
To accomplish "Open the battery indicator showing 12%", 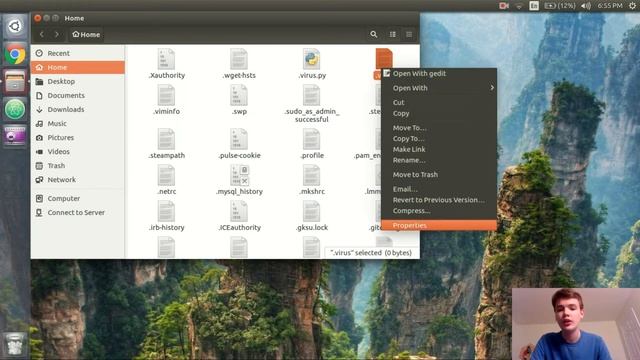I will (x=560, y=6).
